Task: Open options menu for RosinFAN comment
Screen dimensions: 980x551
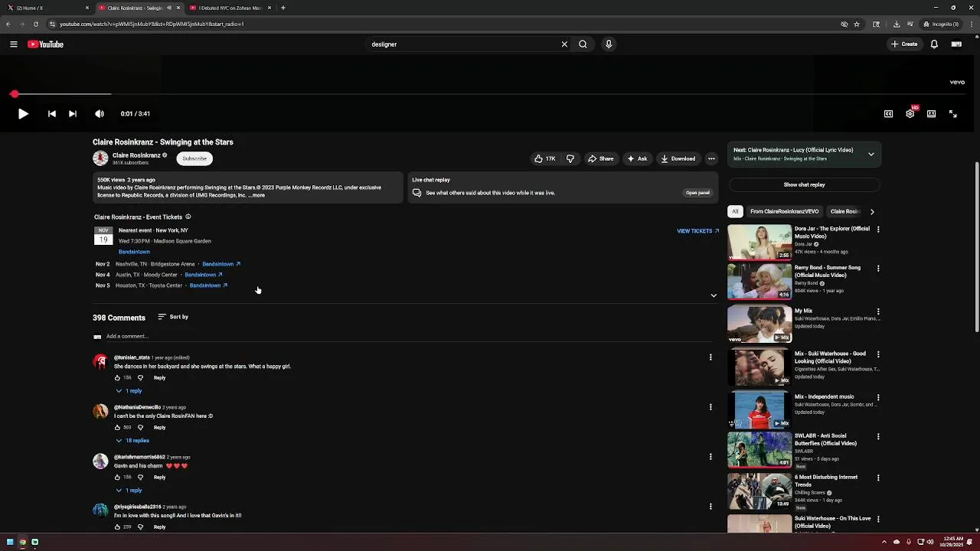Action: 710,407
